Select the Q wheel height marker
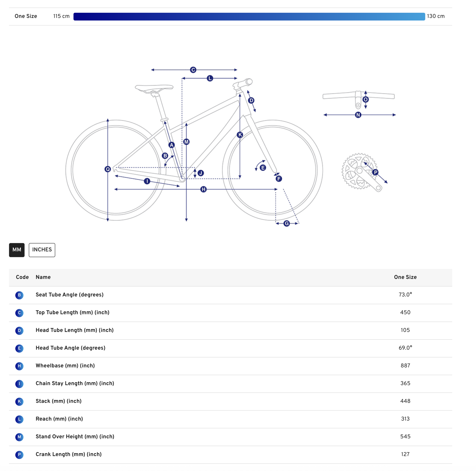The image size is (476, 471). click(108, 169)
